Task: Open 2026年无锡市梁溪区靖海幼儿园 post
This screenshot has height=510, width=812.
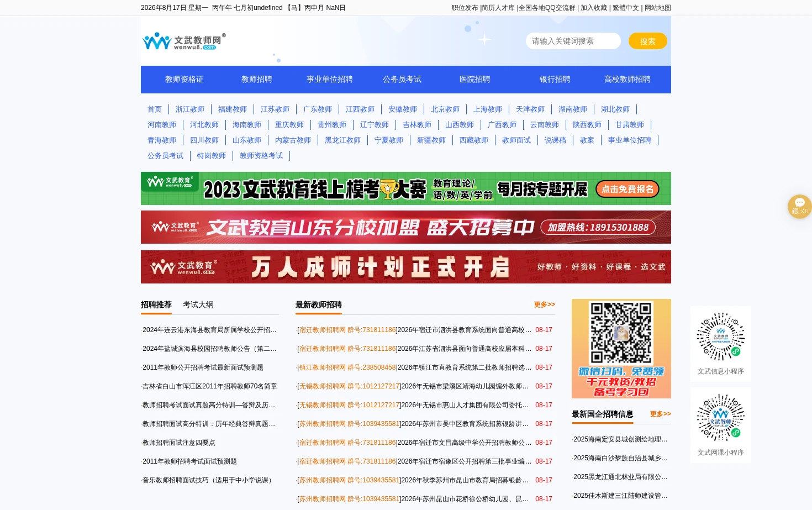Action: [x=465, y=386]
